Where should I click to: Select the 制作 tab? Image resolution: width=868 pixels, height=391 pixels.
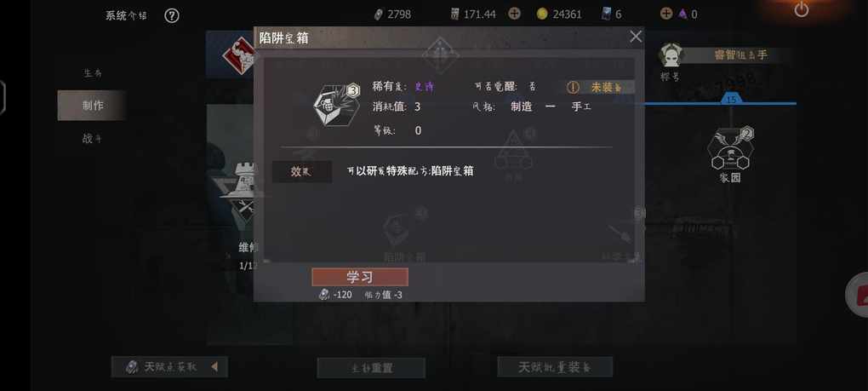[x=92, y=106]
